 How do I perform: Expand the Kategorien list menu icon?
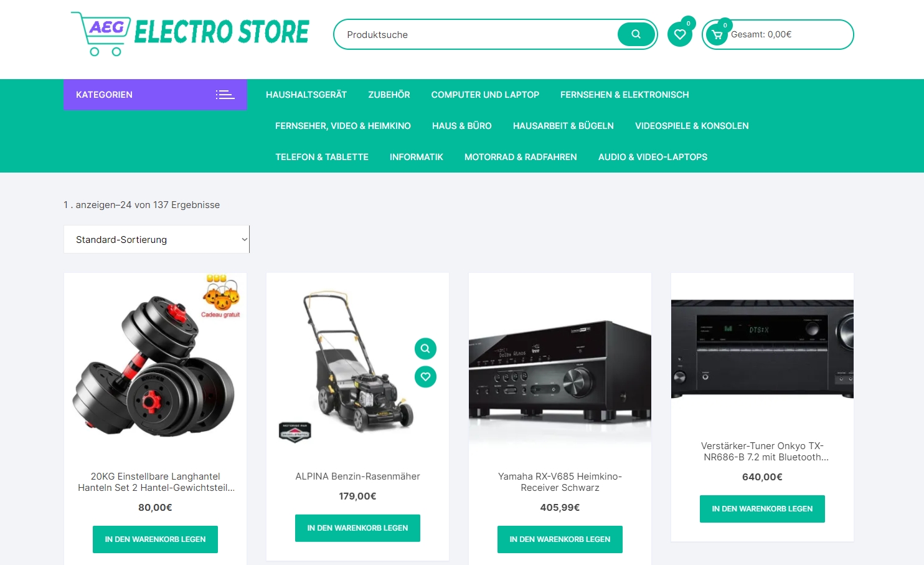[x=225, y=95]
